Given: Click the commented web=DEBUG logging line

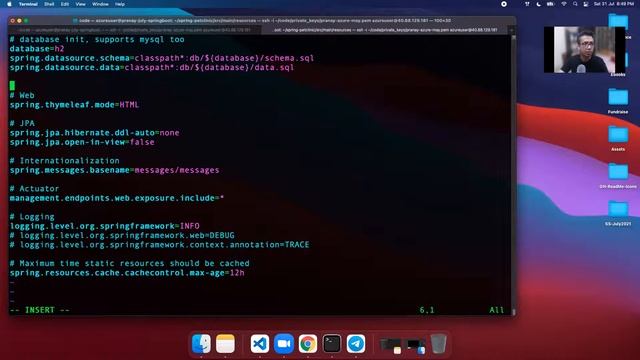Looking at the screenshot, I should pos(122,235).
